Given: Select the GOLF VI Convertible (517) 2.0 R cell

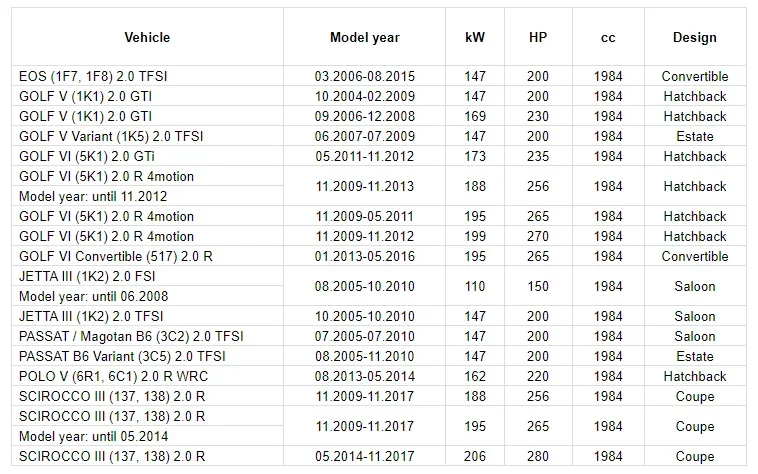Looking at the screenshot, I should (147, 256).
